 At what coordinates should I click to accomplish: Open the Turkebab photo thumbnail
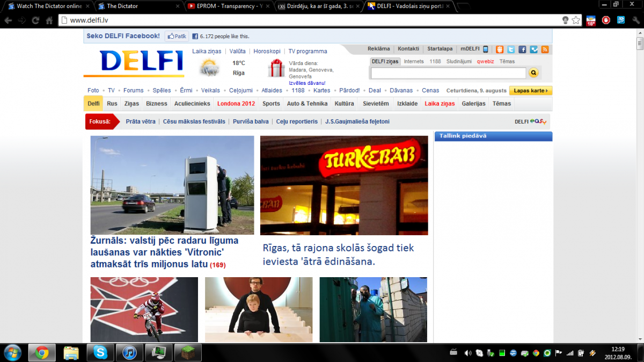[344, 185]
